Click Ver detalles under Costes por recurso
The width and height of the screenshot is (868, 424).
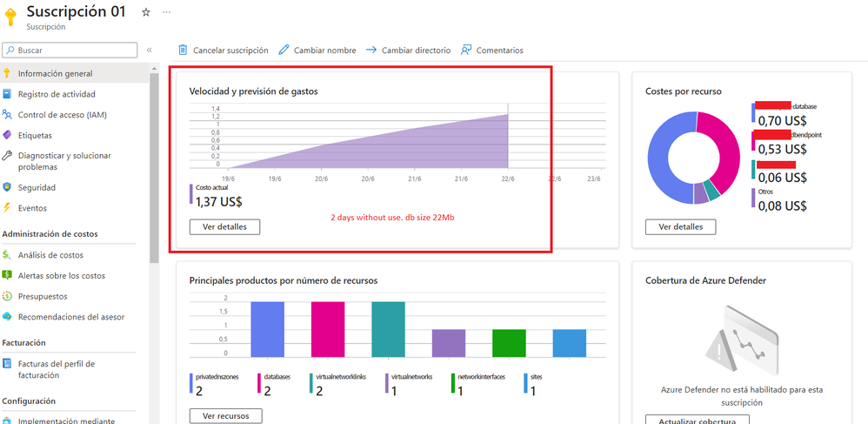[680, 226]
